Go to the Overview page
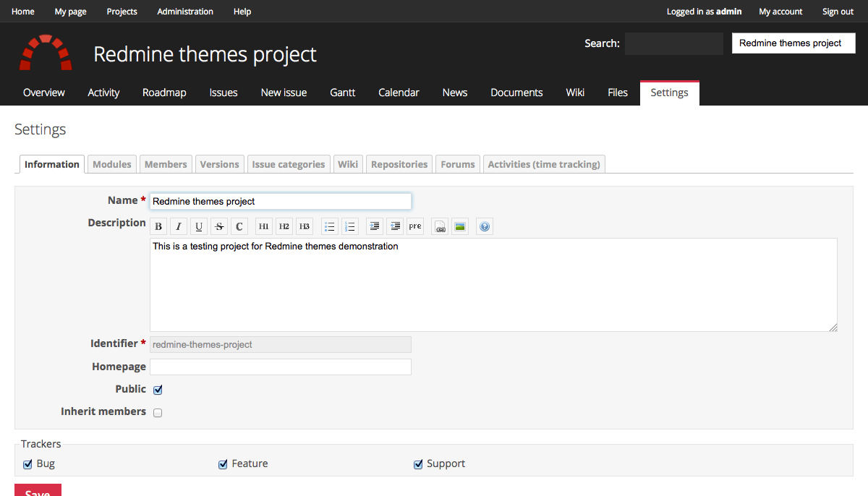The width and height of the screenshot is (868, 496). [x=44, y=93]
